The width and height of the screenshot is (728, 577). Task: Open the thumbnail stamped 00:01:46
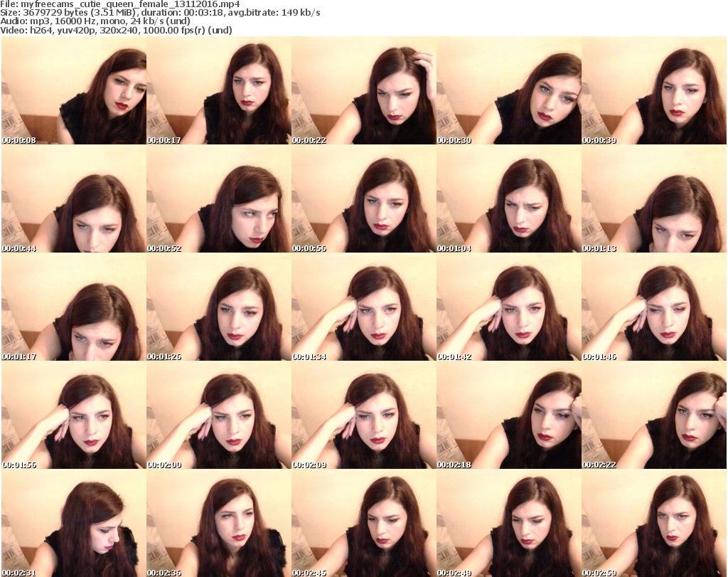point(654,307)
